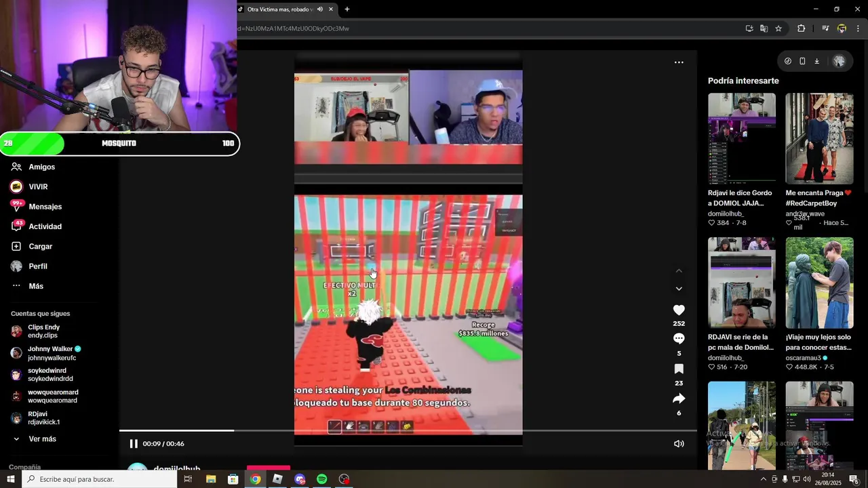Go to Perfil page
Screen dimensions: 868x488
[38, 266]
